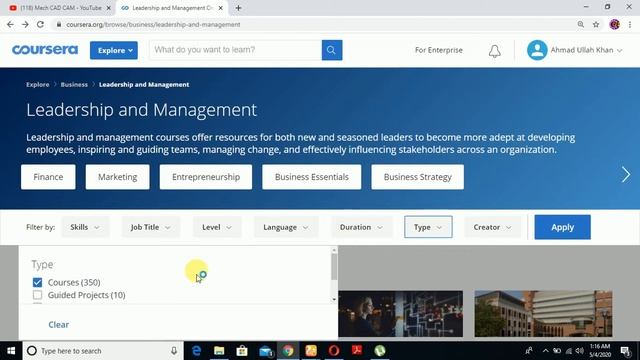
Task: Open the notifications bell
Action: click(x=495, y=51)
